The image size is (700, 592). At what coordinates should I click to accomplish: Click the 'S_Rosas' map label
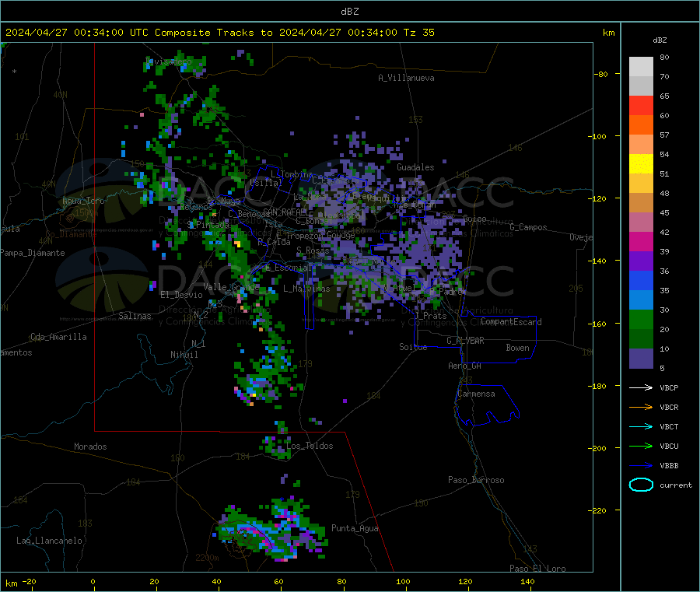point(313,250)
